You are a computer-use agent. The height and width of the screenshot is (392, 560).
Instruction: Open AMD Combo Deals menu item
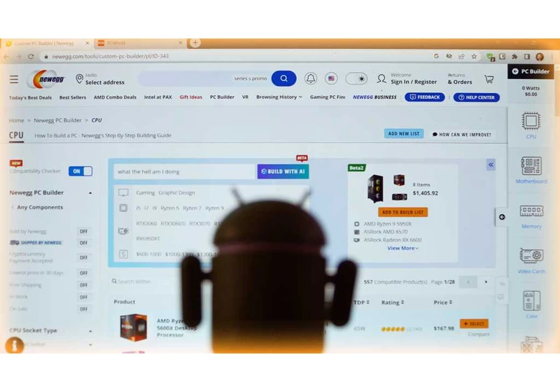(115, 97)
